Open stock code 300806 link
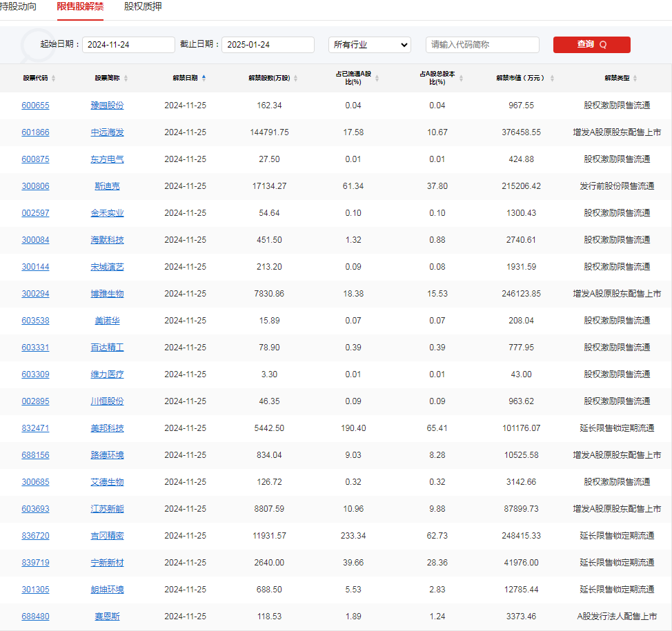The image size is (672, 631). 36,186
